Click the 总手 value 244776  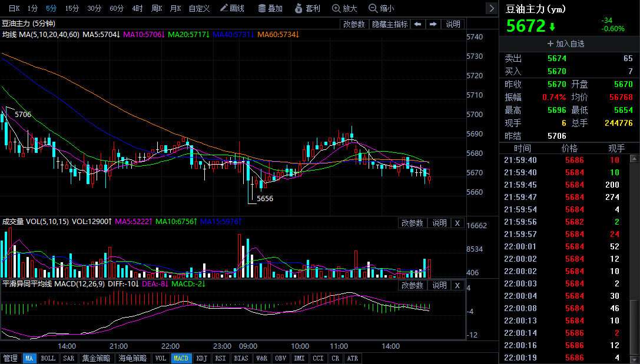click(618, 123)
